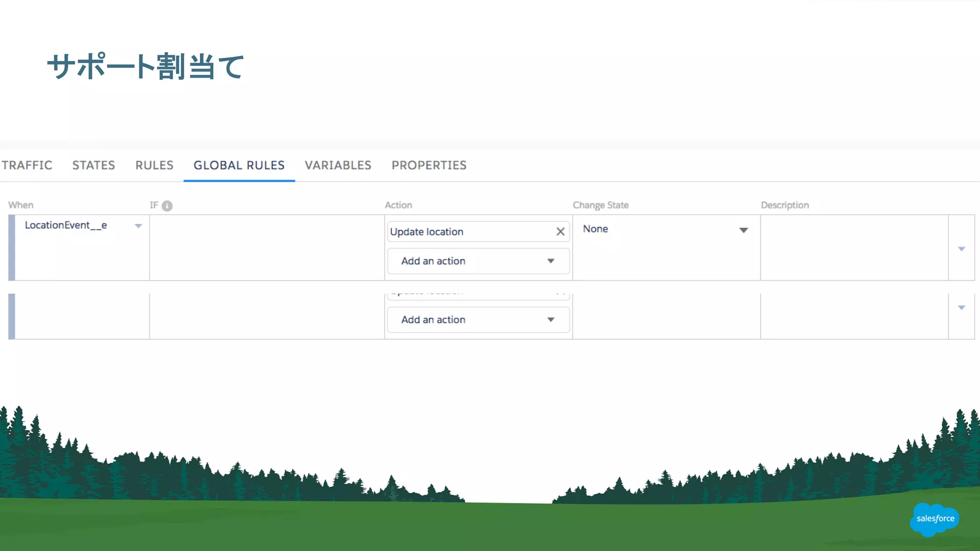The height and width of the screenshot is (551, 980).
Task: Switch to the STATES tab
Action: (x=93, y=165)
